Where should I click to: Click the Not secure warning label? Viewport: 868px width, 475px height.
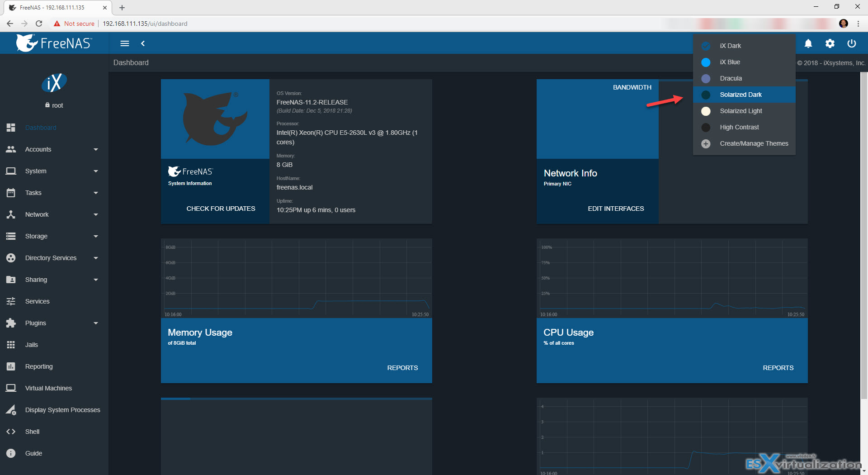(x=74, y=24)
